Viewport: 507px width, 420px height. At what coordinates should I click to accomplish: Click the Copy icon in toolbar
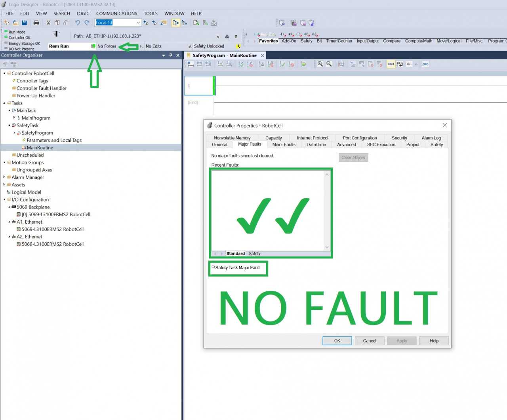tap(57, 23)
